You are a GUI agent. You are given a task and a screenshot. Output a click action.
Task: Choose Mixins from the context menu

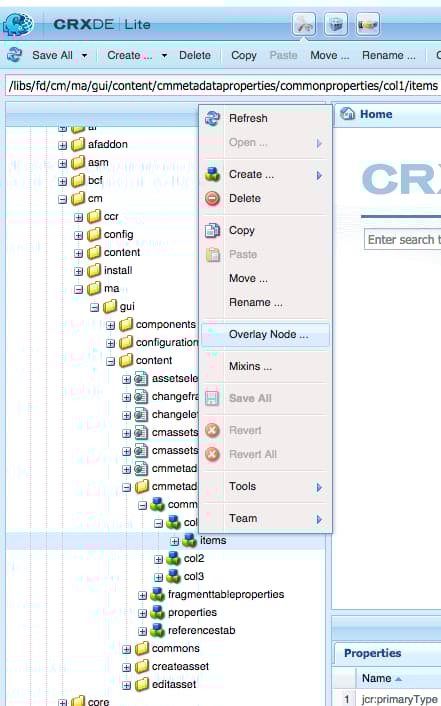pos(265,366)
